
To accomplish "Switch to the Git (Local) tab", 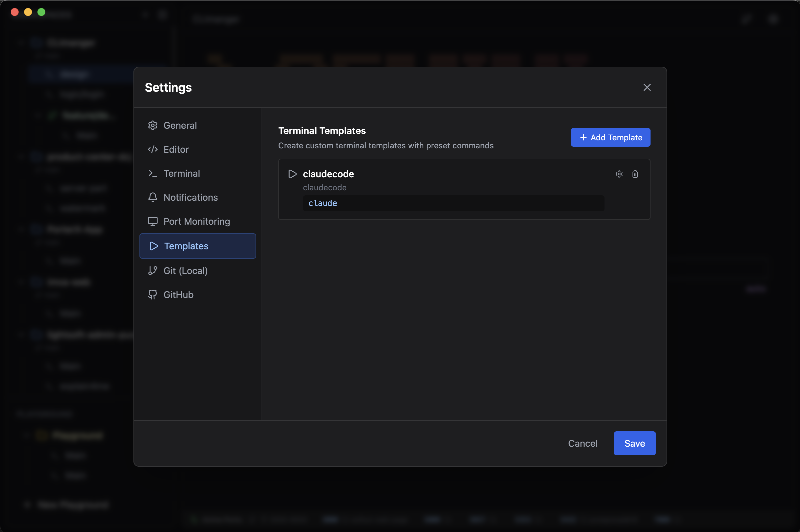I will click(185, 270).
